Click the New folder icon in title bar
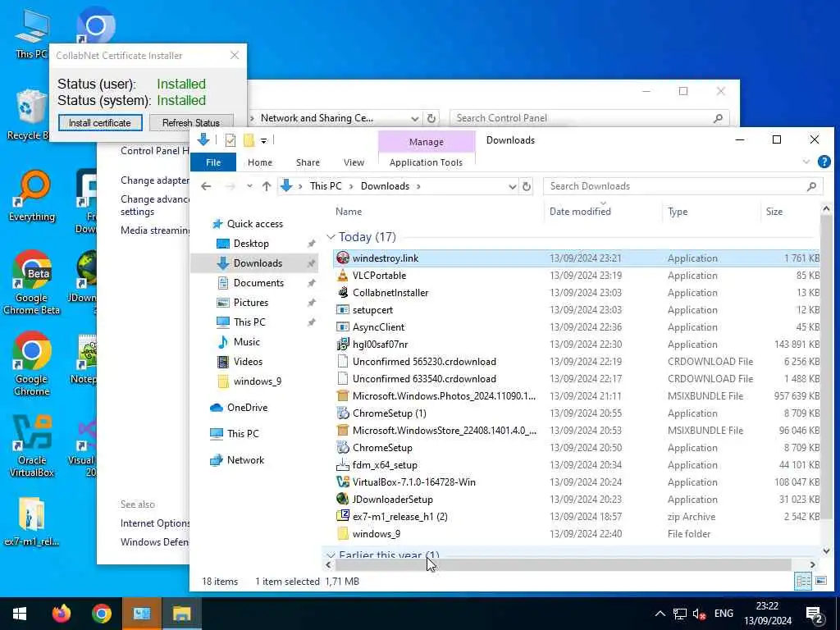The image size is (840, 630). (x=249, y=140)
